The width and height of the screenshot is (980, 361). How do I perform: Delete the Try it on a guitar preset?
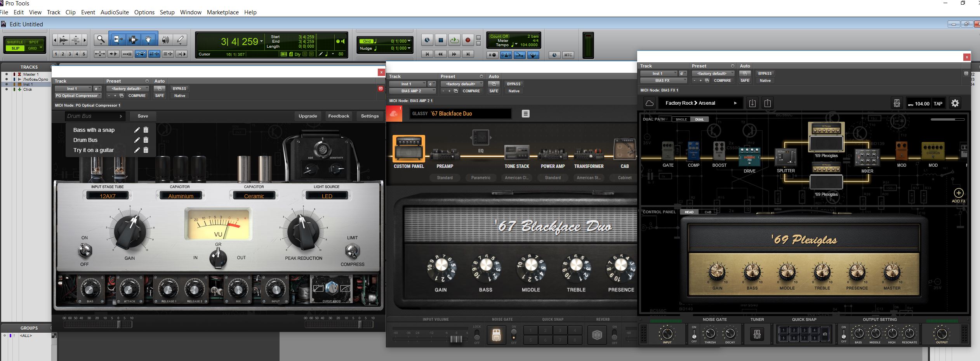146,150
